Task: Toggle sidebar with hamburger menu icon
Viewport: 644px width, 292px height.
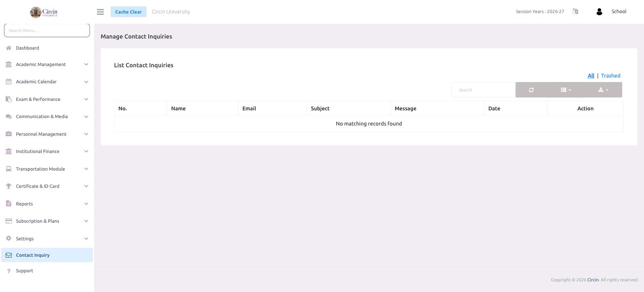Action: click(x=100, y=12)
